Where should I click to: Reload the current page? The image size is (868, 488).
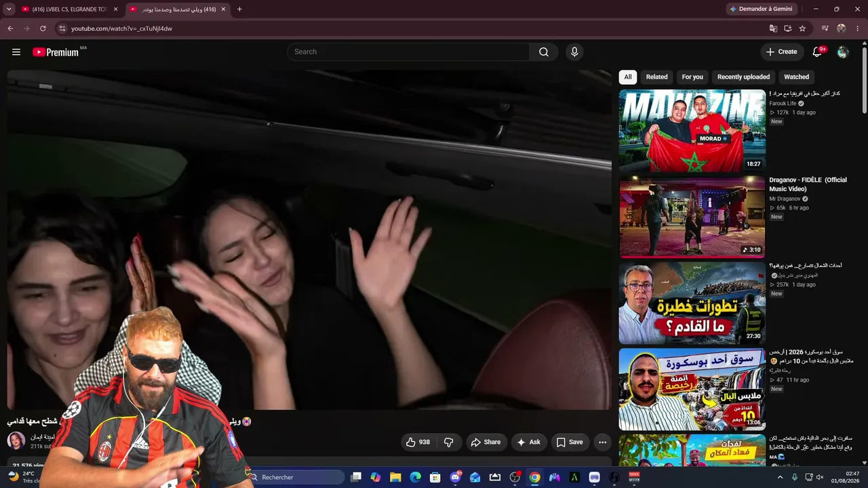(x=43, y=28)
